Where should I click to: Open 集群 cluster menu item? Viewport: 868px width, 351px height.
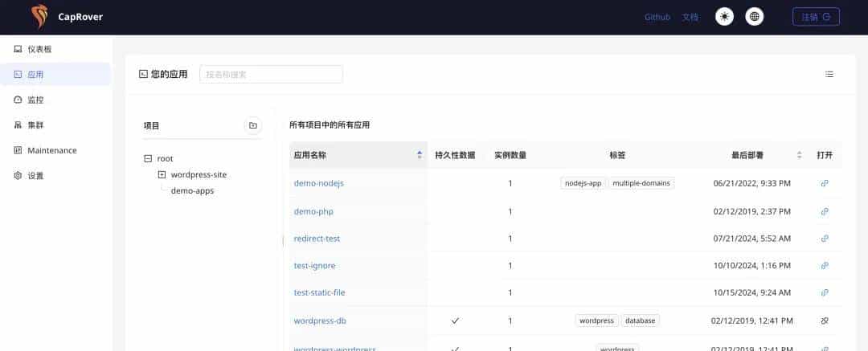coord(55,125)
